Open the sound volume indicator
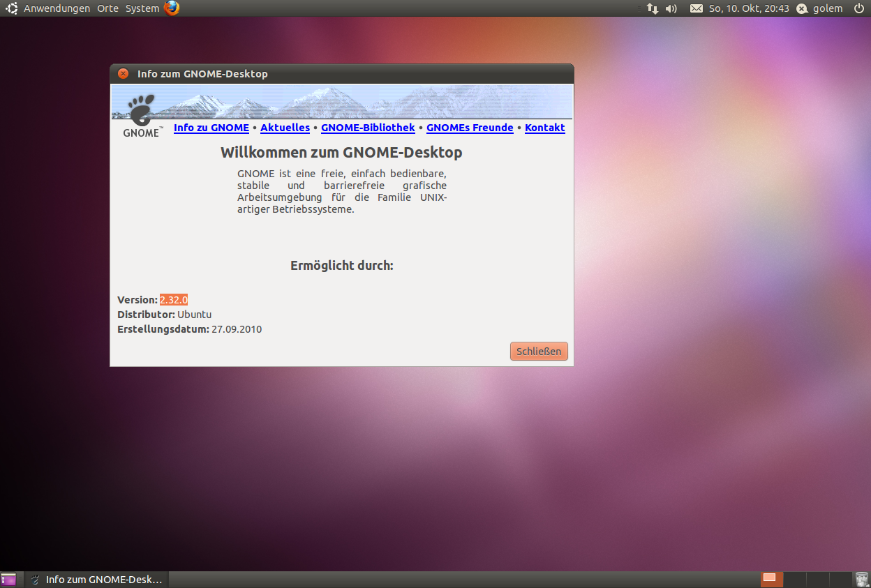 671,8
